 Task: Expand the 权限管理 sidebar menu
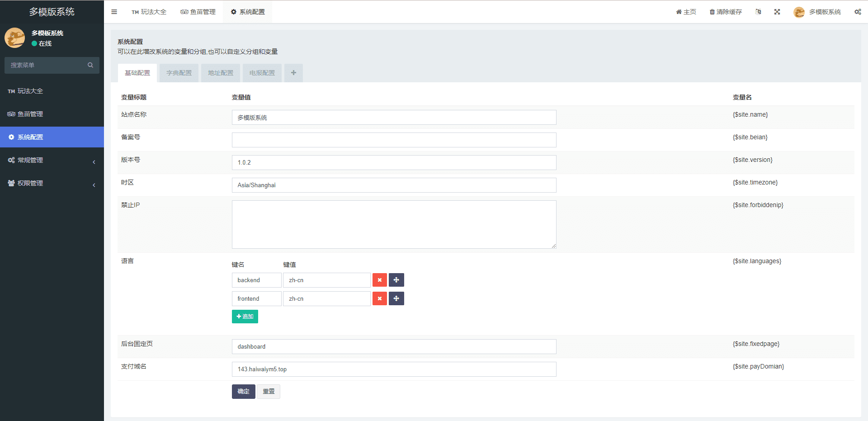point(52,183)
